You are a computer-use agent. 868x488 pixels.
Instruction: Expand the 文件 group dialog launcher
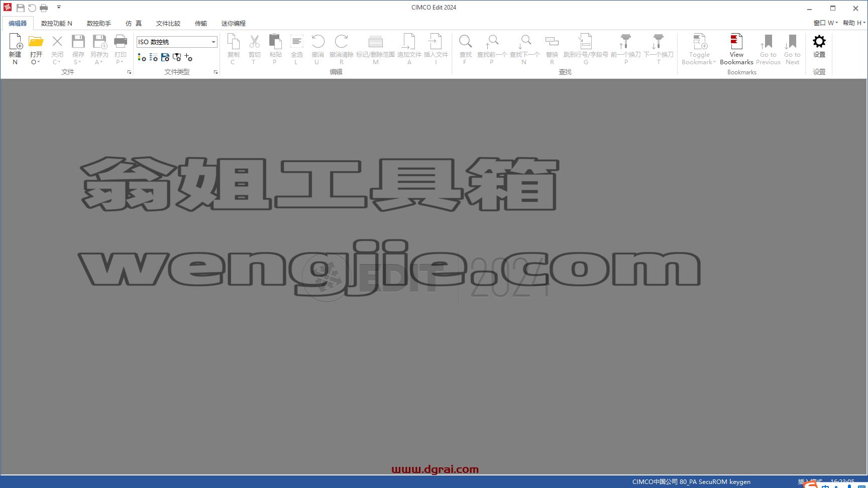click(129, 72)
